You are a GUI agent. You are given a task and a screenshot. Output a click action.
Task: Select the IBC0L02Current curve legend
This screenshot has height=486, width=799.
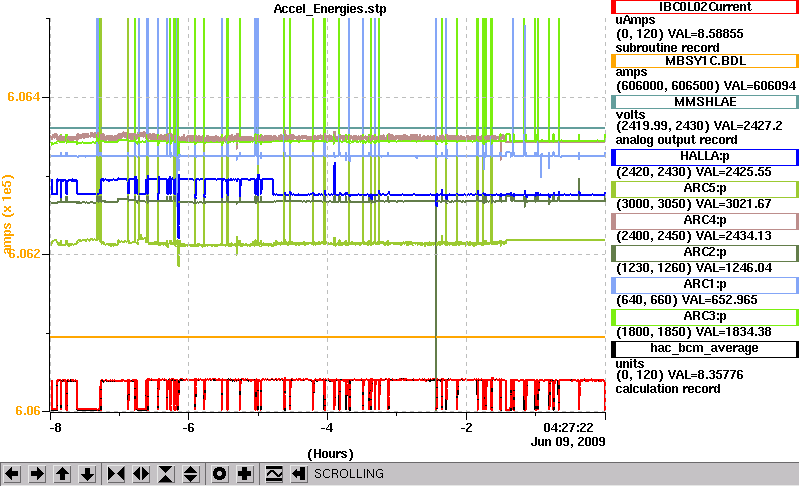pos(705,7)
